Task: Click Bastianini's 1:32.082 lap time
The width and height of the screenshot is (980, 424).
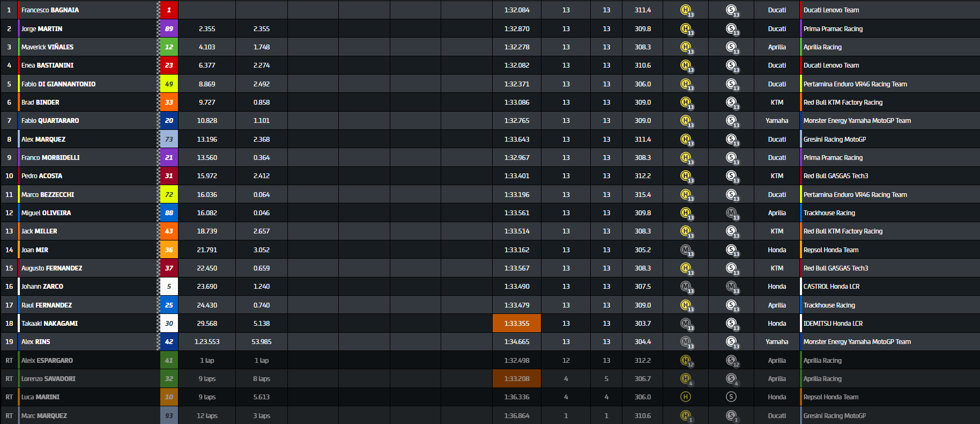Action: click(517, 65)
